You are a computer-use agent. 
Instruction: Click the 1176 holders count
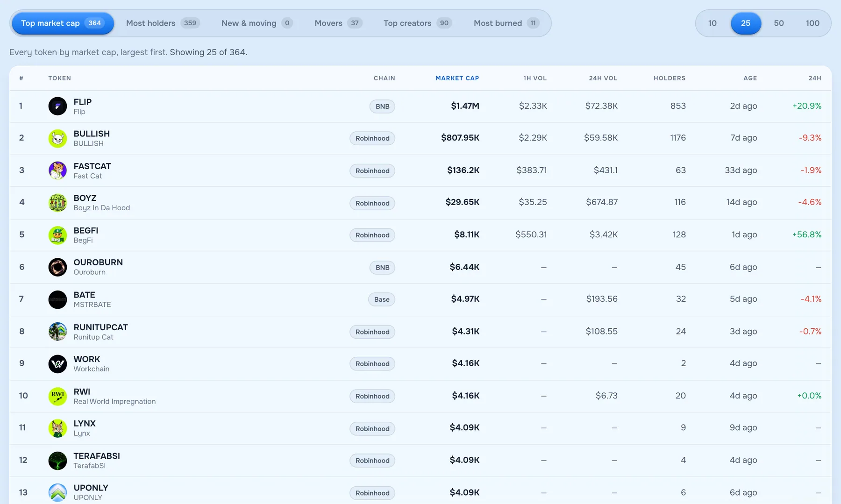click(x=678, y=138)
